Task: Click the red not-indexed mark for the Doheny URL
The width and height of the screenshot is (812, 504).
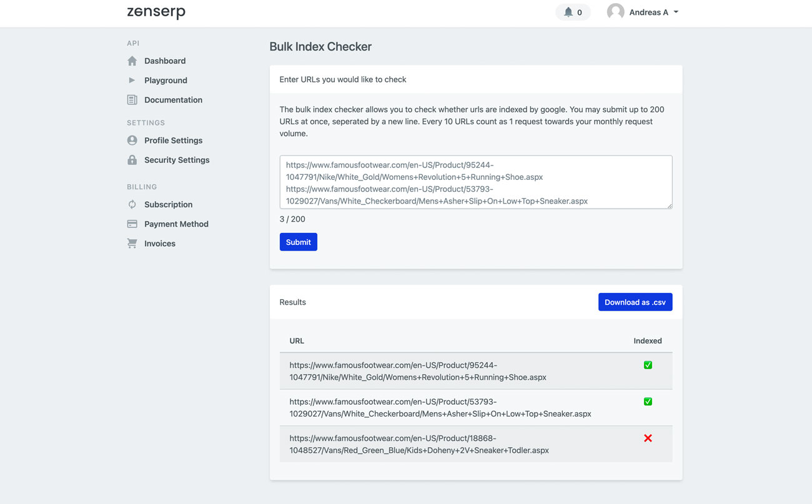Action: (x=648, y=438)
